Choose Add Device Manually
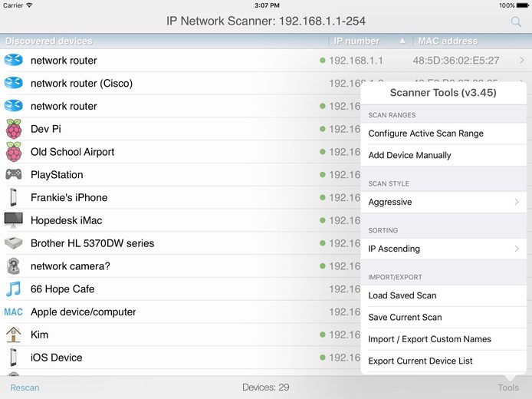This screenshot has width=532, height=399. coord(443,155)
